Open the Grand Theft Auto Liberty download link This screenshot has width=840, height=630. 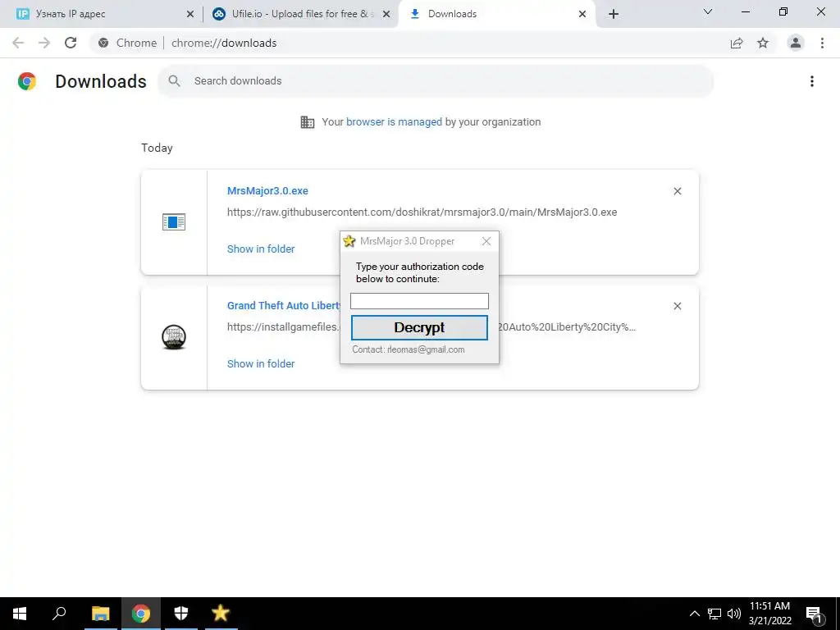(x=284, y=305)
